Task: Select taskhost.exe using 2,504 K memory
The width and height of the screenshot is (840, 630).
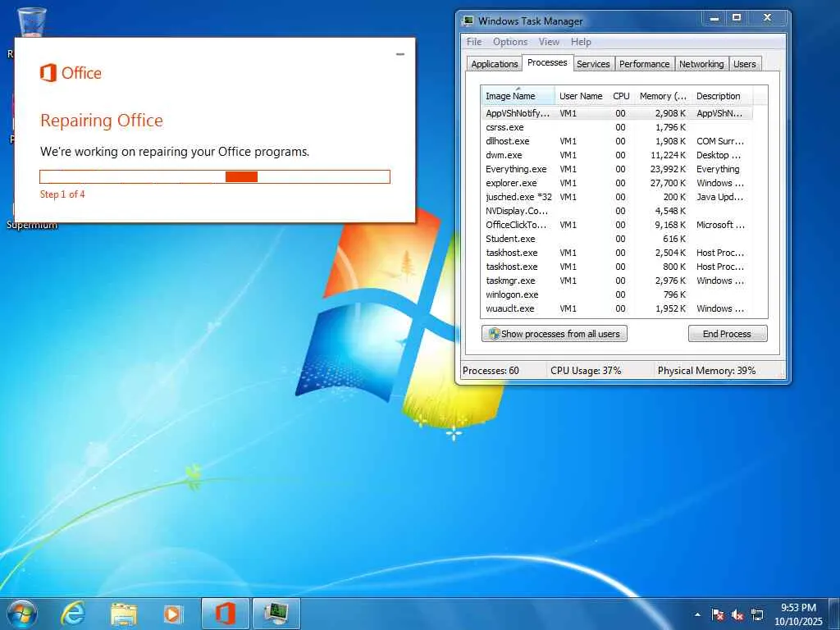Action: (617, 253)
